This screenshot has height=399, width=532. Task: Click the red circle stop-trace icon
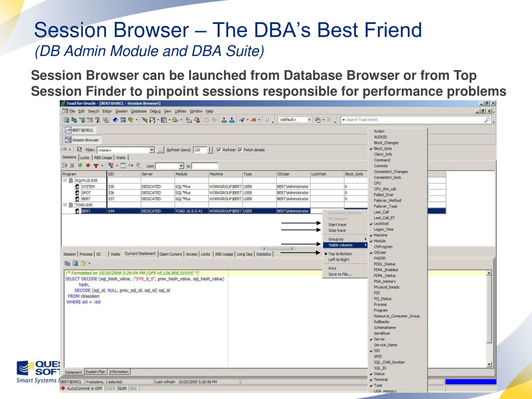pyautogui.click(x=88, y=166)
